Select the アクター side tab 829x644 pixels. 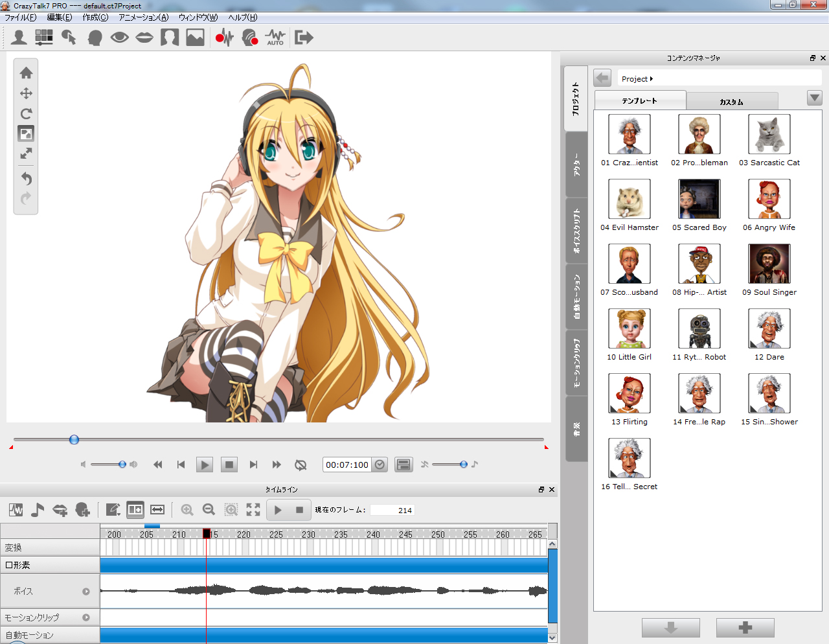click(576, 165)
